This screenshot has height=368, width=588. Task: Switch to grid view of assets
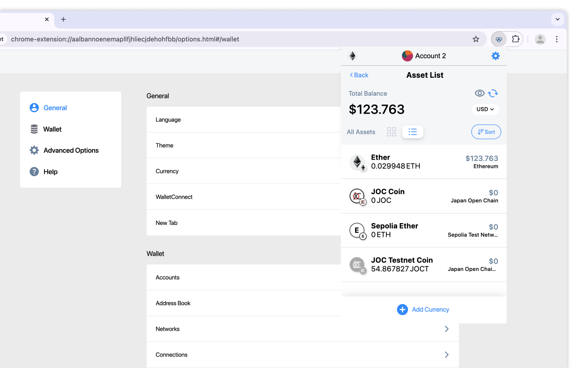point(391,132)
